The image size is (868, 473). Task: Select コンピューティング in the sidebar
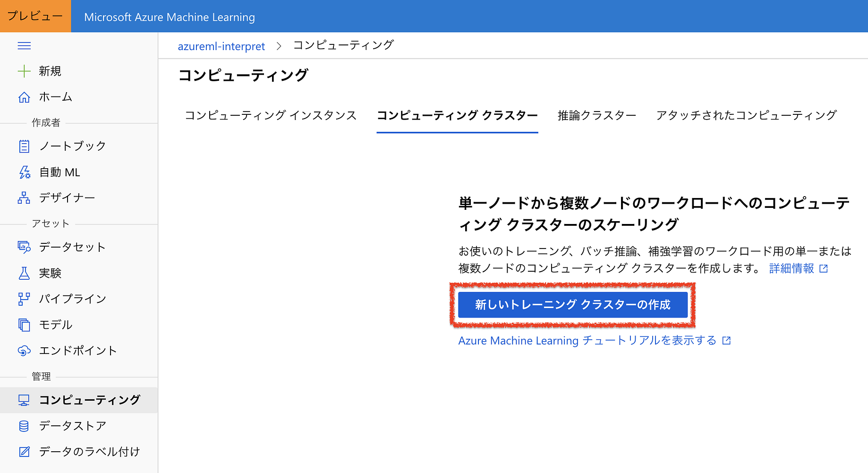point(79,400)
